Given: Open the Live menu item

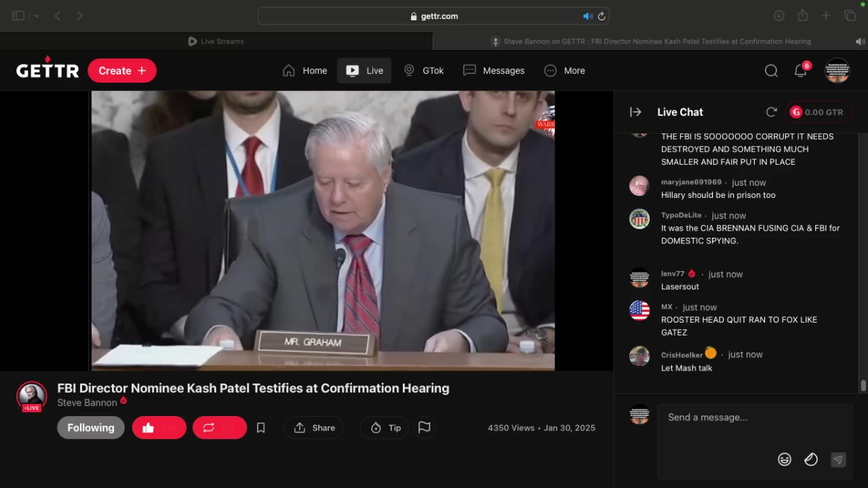Looking at the screenshot, I should pos(364,70).
